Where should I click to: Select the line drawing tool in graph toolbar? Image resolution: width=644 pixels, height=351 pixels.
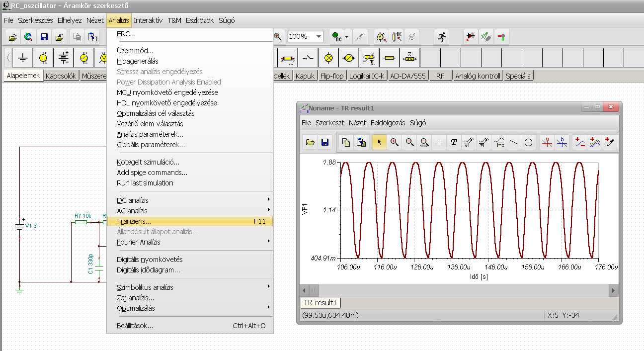[x=514, y=143]
